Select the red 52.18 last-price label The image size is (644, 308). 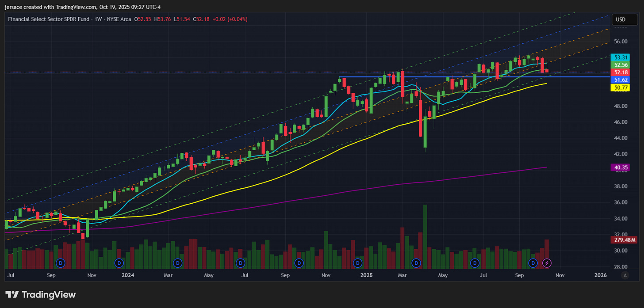click(x=621, y=72)
